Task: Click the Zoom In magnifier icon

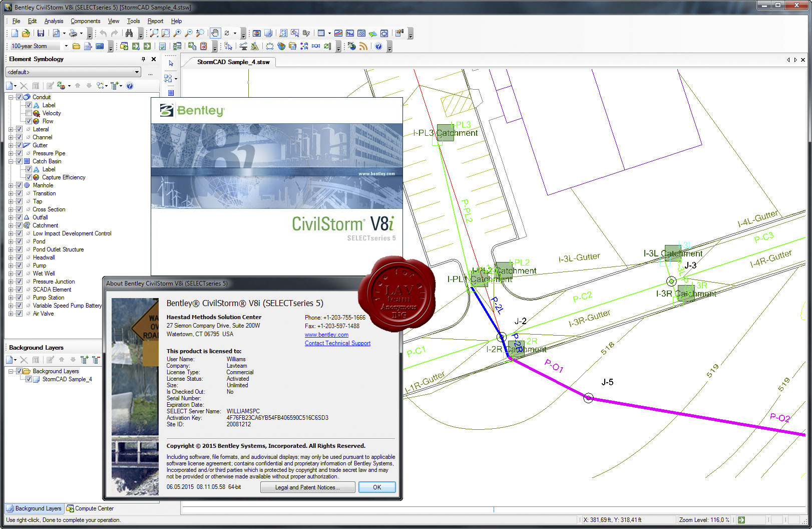Action: [x=177, y=33]
